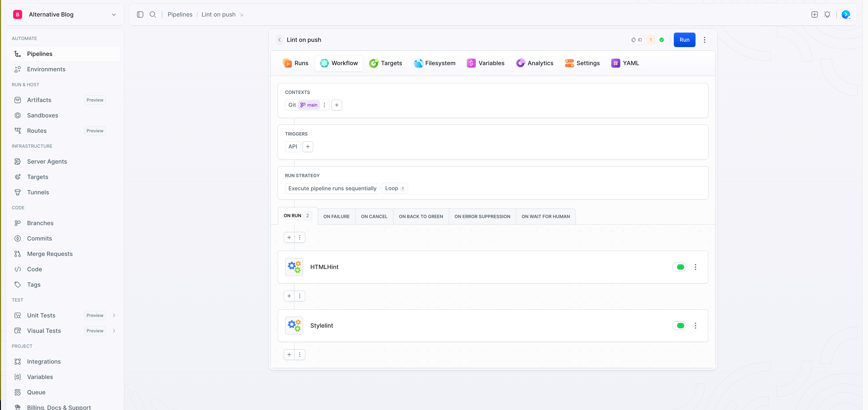
Task: Disable the HTMLHint action toggle
Action: (x=679, y=267)
